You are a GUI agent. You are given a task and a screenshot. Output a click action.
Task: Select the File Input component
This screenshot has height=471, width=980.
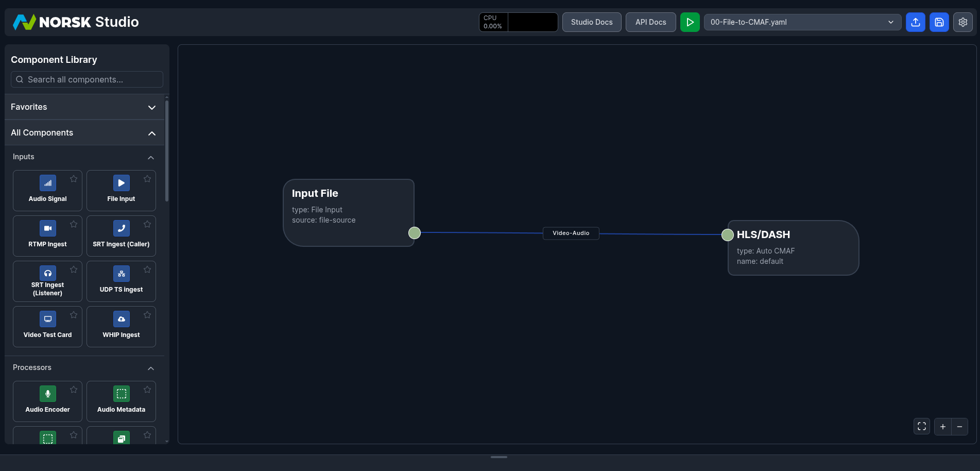pyautogui.click(x=121, y=190)
